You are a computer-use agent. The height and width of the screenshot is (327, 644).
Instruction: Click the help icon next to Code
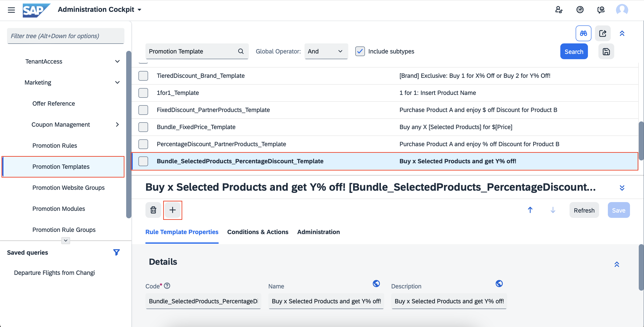click(167, 286)
